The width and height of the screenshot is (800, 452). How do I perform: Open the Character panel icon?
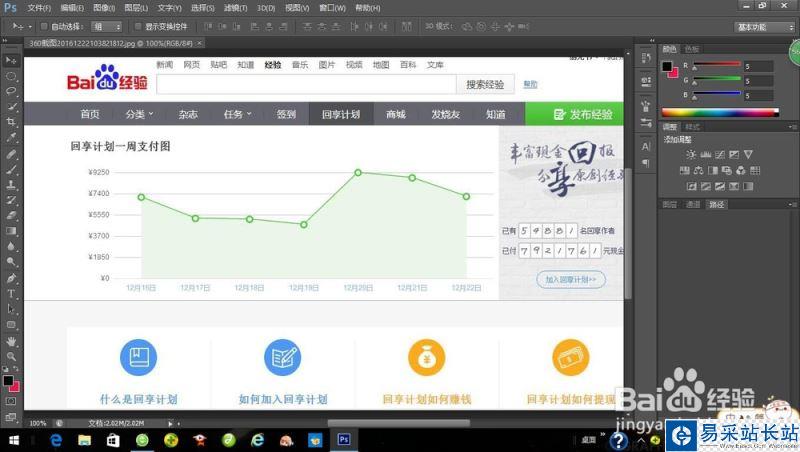click(646, 146)
